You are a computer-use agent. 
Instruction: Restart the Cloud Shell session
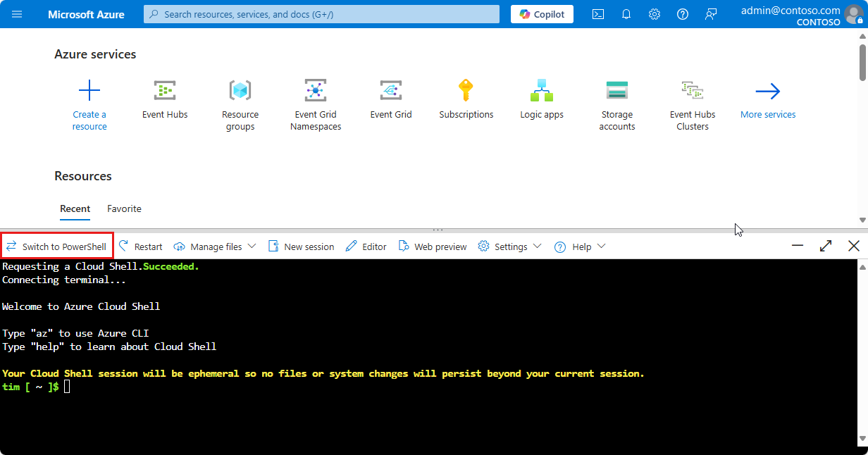coord(140,247)
